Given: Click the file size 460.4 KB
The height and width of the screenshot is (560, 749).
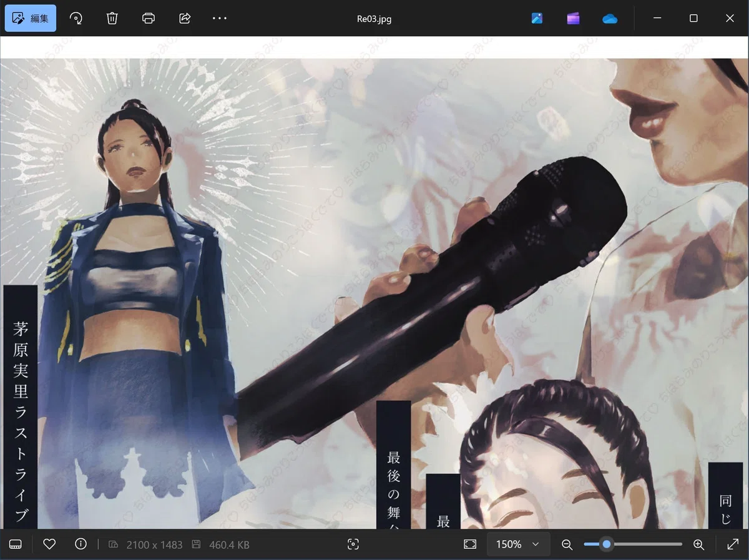Looking at the screenshot, I should click(x=229, y=545).
